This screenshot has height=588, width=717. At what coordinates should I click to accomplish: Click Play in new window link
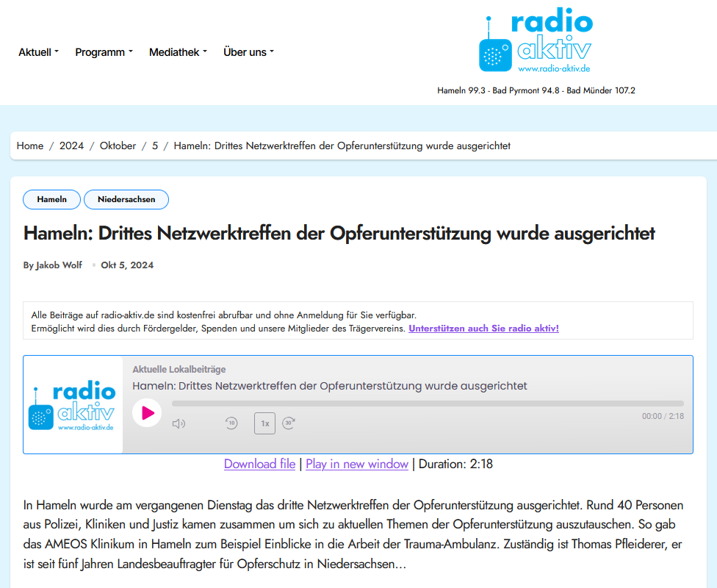click(357, 464)
